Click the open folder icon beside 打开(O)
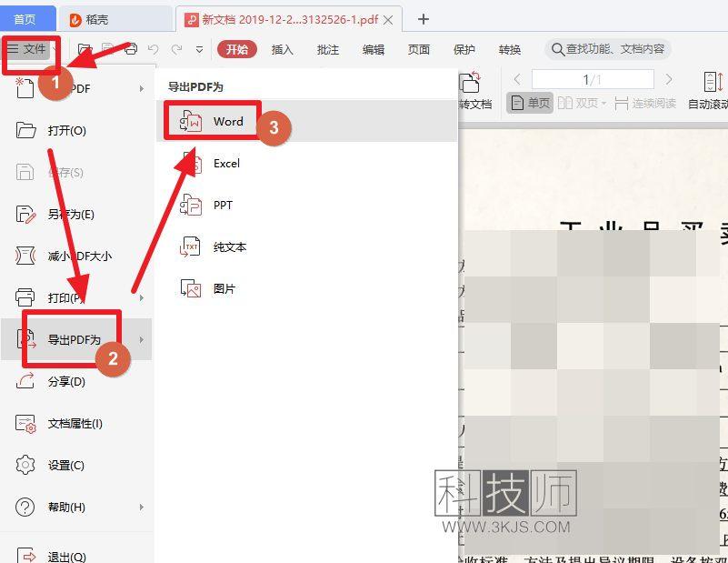728x563 pixels. [x=25, y=131]
